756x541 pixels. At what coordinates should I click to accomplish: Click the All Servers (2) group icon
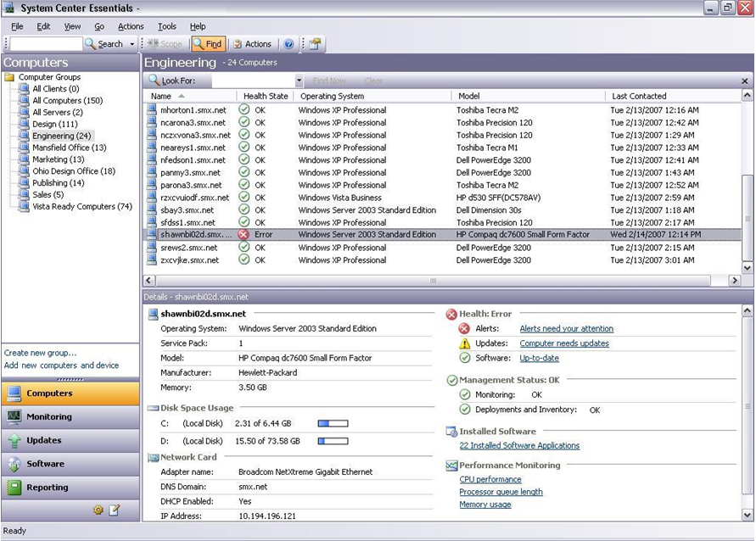(24, 112)
